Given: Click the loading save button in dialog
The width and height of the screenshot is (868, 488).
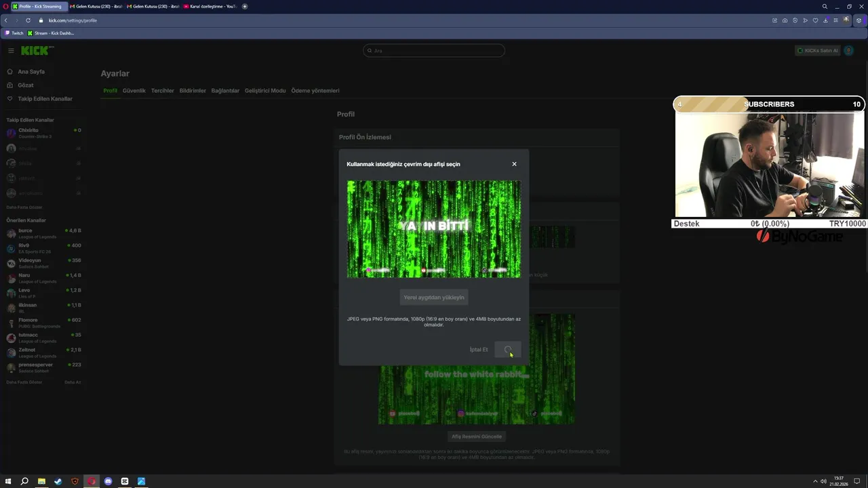Looking at the screenshot, I should pos(508,350).
